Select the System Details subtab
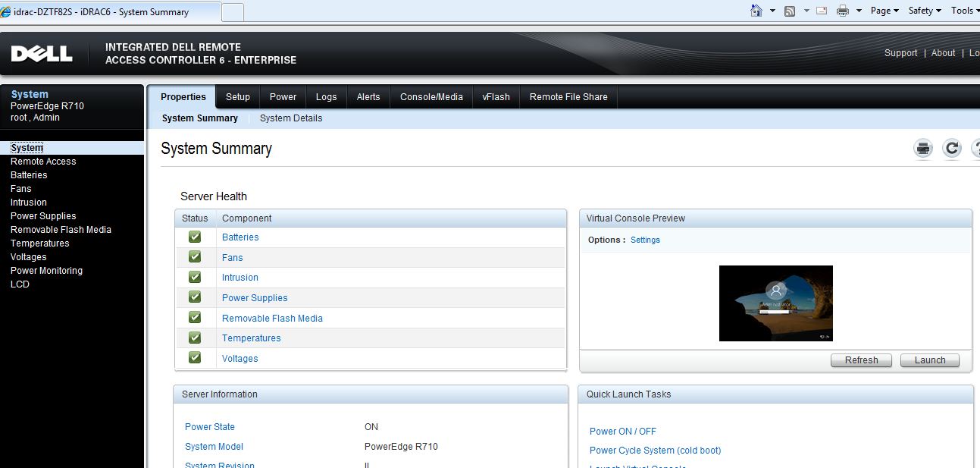The image size is (980, 468). pyautogui.click(x=290, y=118)
